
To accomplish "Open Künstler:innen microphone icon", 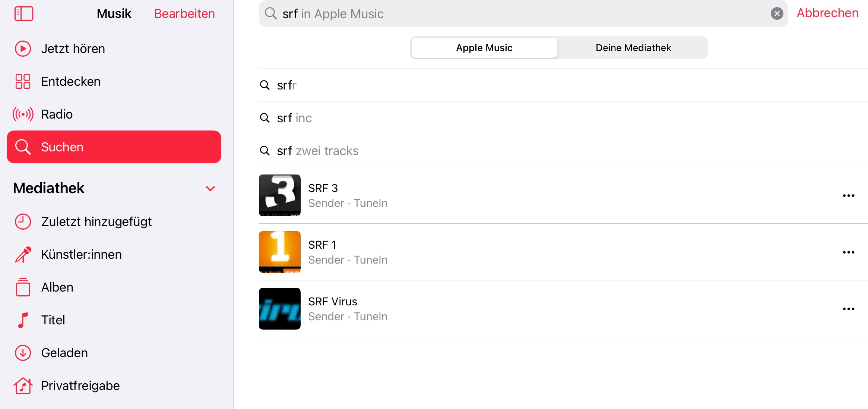I will [23, 255].
